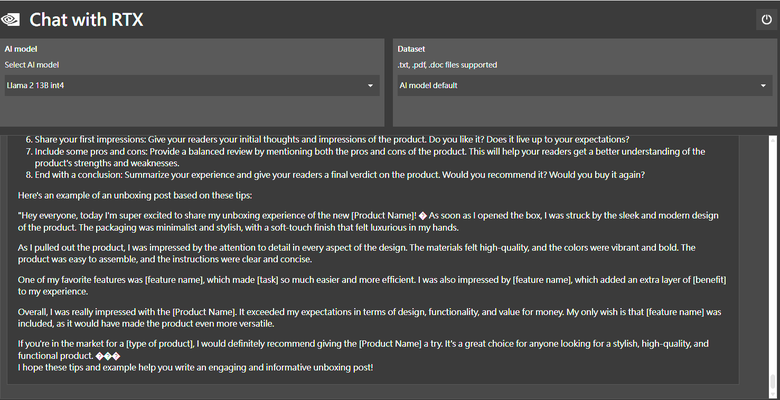Click the 'Here's an example of an unboxing post' line
This screenshot has height=400, width=780.
[135, 196]
